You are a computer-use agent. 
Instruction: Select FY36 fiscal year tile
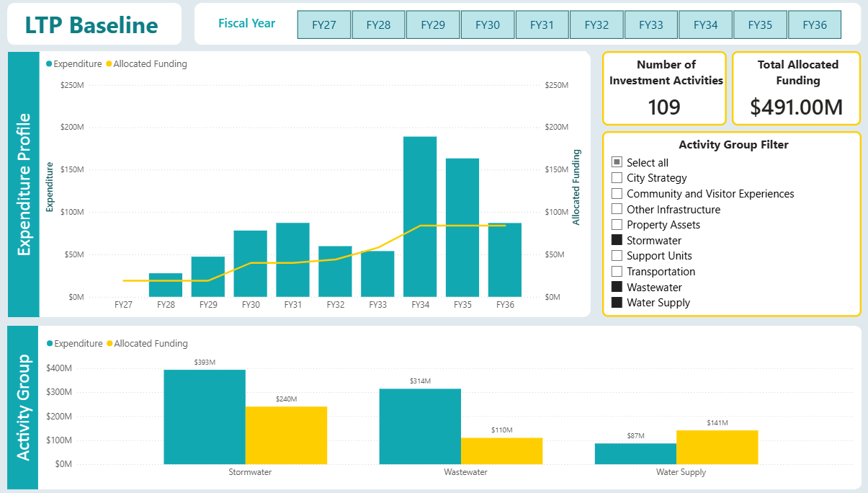click(x=814, y=25)
